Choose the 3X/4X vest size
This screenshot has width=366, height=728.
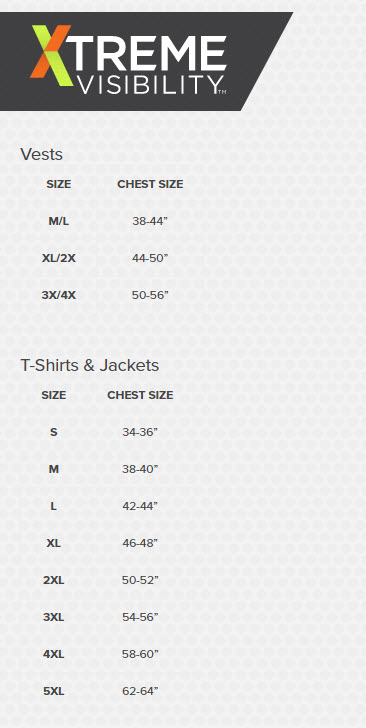tap(59, 295)
